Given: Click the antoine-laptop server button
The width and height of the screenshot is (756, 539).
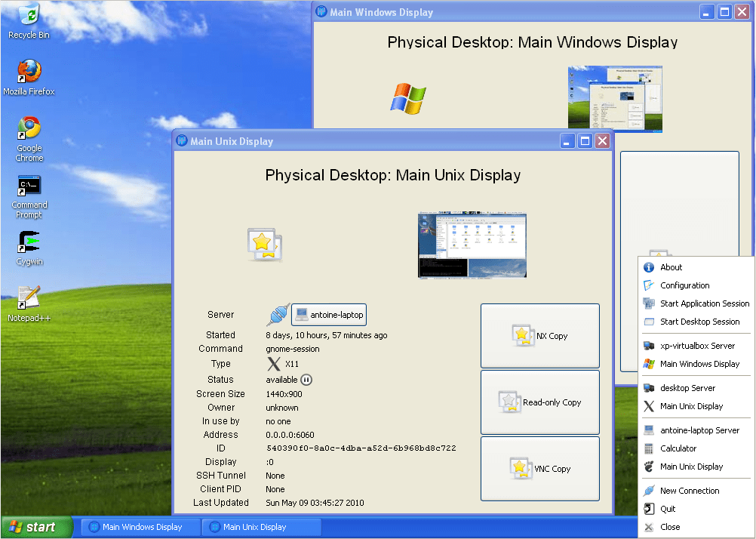Looking at the screenshot, I should (x=328, y=314).
